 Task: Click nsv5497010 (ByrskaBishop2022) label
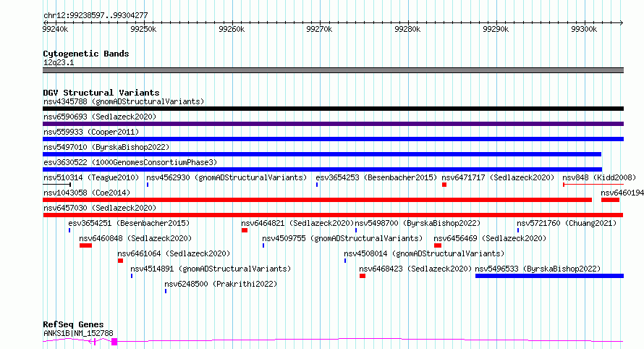(x=106, y=147)
